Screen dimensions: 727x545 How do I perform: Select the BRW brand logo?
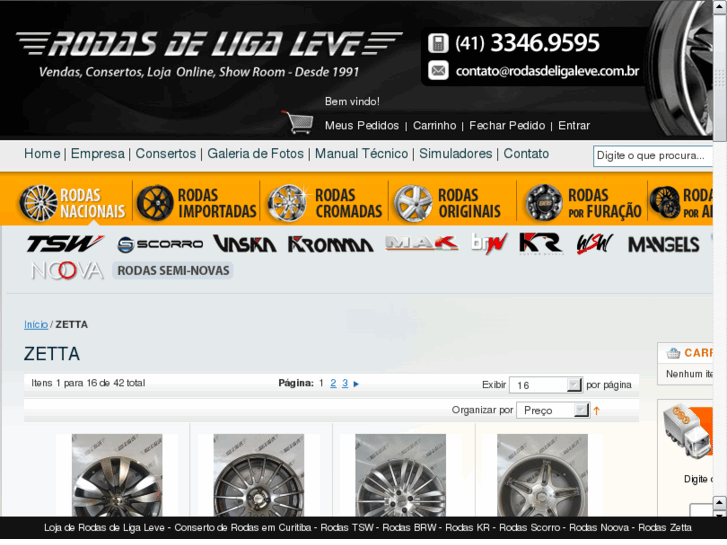tap(489, 244)
